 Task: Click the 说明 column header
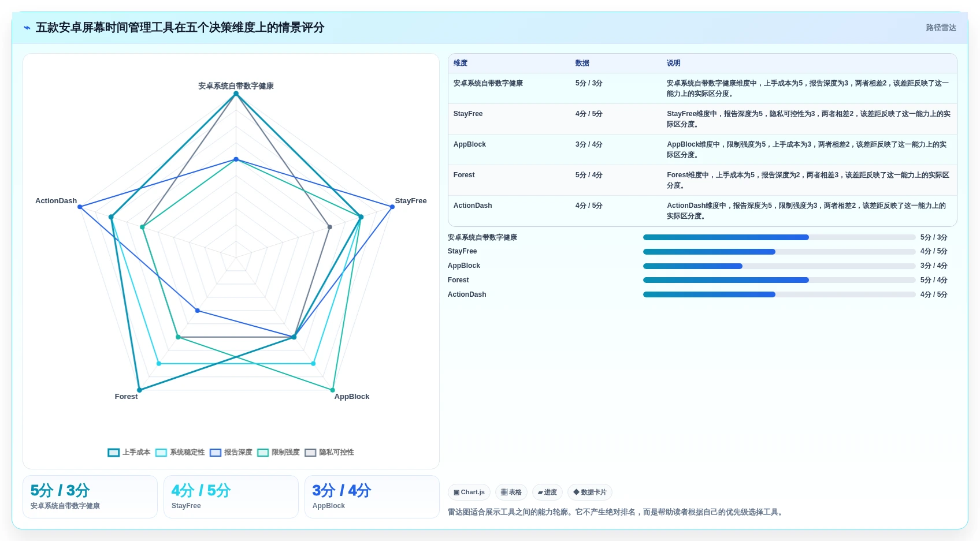[x=674, y=64]
